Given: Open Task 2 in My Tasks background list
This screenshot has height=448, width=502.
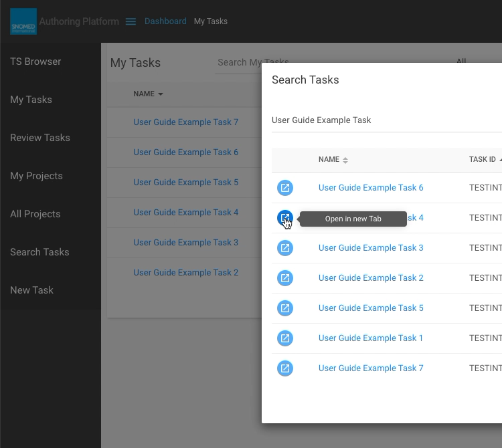Looking at the screenshot, I should (185, 272).
